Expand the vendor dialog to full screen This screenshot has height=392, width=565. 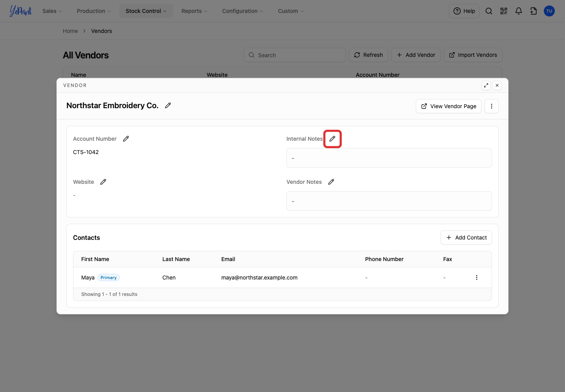click(486, 85)
